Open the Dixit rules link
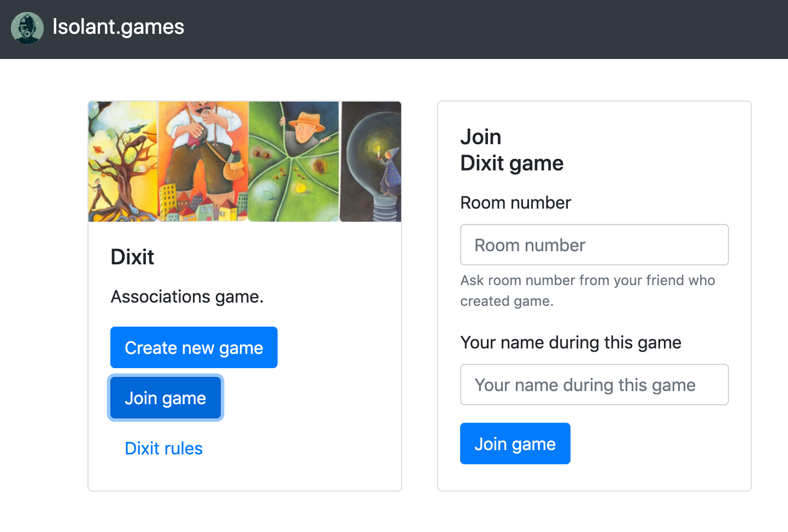This screenshot has width=788, height=532. point(164,448)
